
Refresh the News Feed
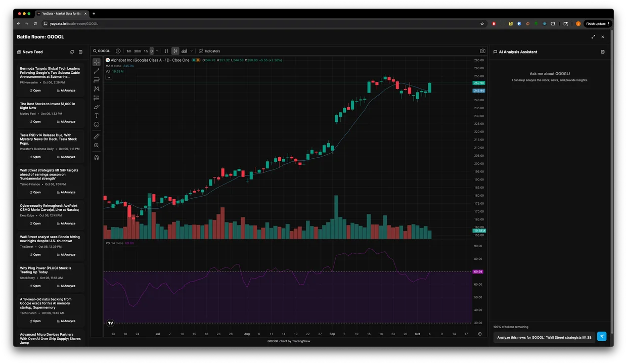[x=72, y=52]
